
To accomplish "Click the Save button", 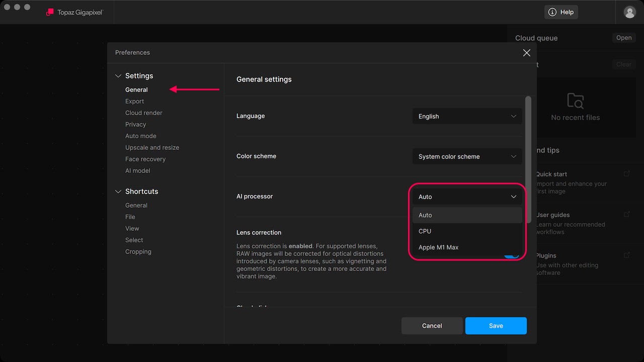I will coord(496,326).
